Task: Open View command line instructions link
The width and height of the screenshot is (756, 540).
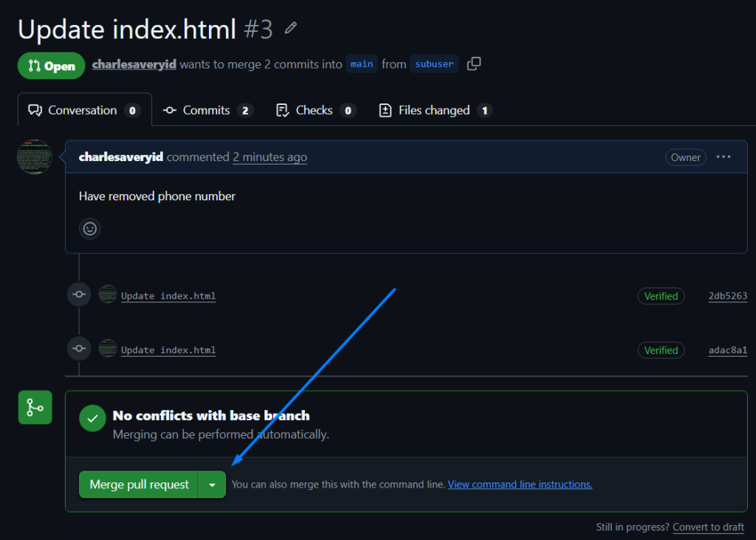Action: pyautogui.click(x=520, y=485)
